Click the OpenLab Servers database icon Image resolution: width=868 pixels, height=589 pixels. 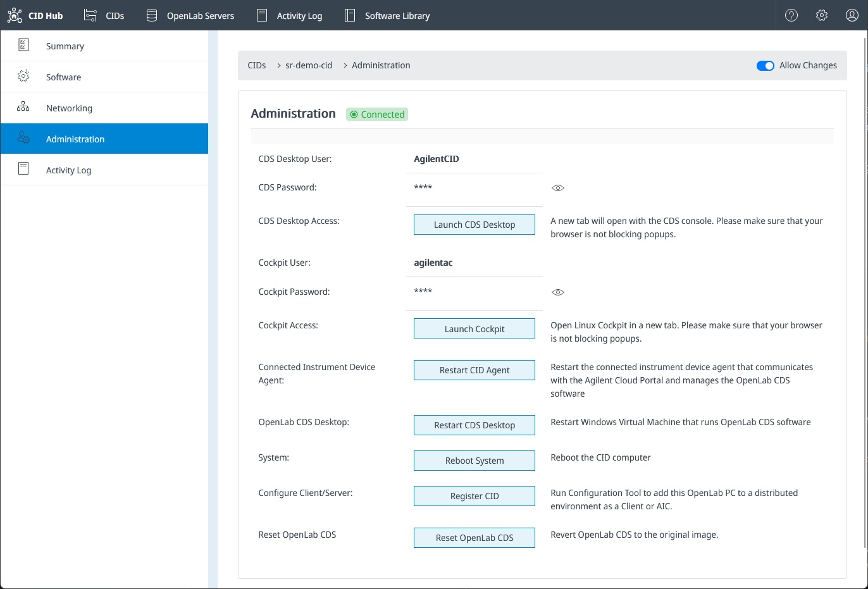pos(152,15)
